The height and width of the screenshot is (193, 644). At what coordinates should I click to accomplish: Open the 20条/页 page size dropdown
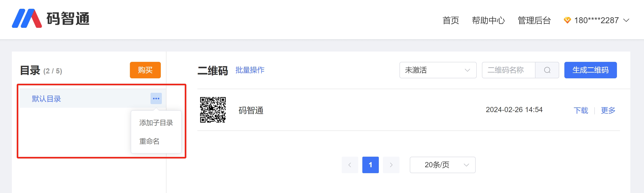point(442,165)
